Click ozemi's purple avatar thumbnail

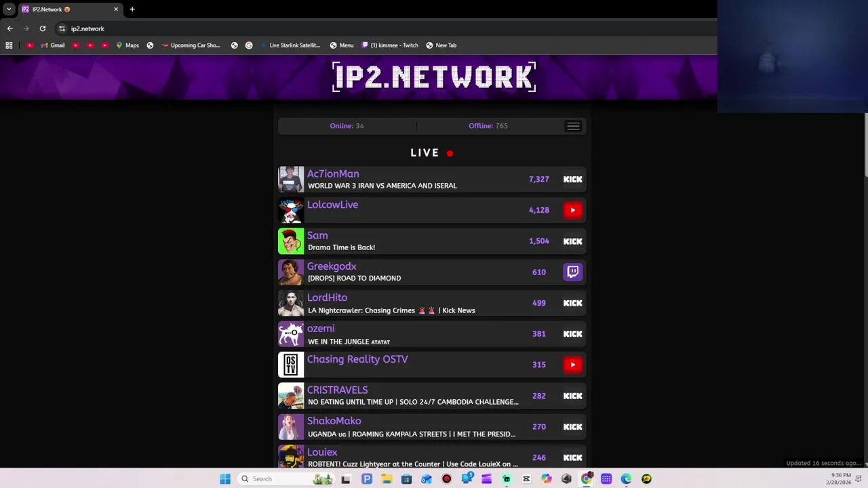point(291,333)
